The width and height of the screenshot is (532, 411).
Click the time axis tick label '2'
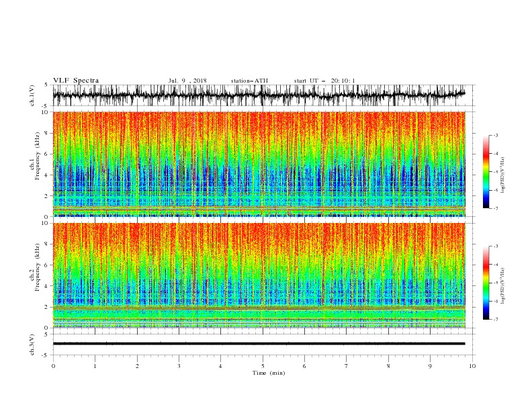(137, 366)
